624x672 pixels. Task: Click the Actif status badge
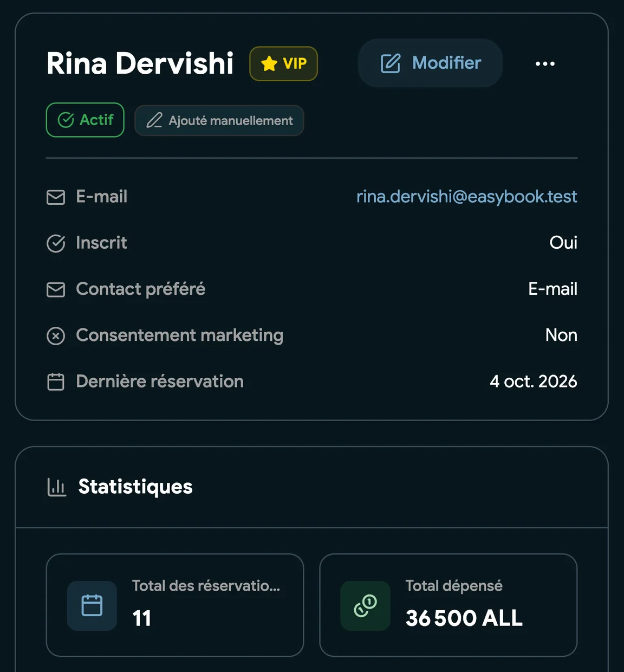pyautogui.click(x=85, y=120)
